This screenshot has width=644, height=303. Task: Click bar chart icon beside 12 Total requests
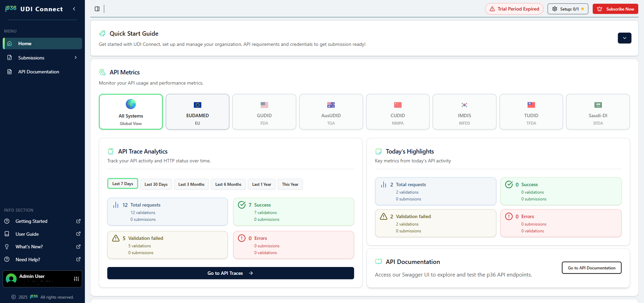click(116, 205)
